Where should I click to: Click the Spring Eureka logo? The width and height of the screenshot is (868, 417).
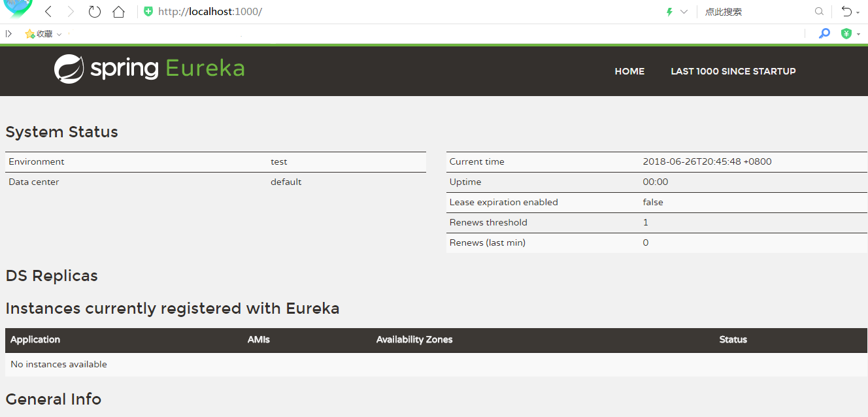pos(150,69)
